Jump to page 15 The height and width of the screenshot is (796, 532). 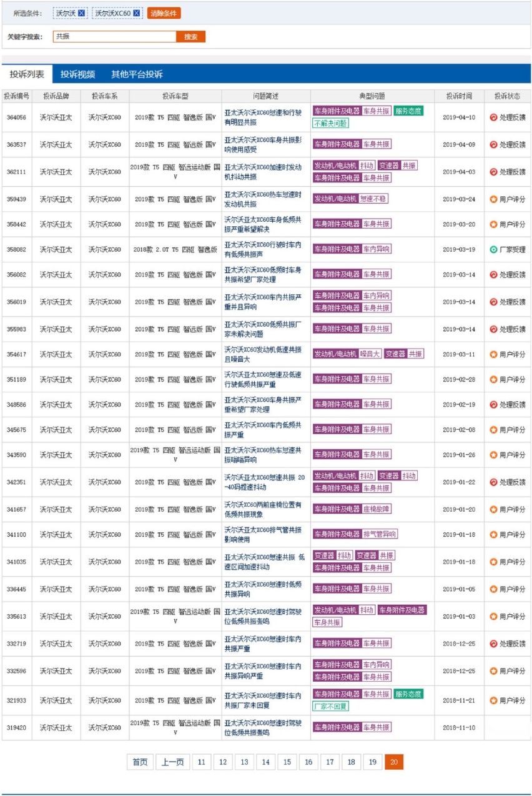point(287,762)
